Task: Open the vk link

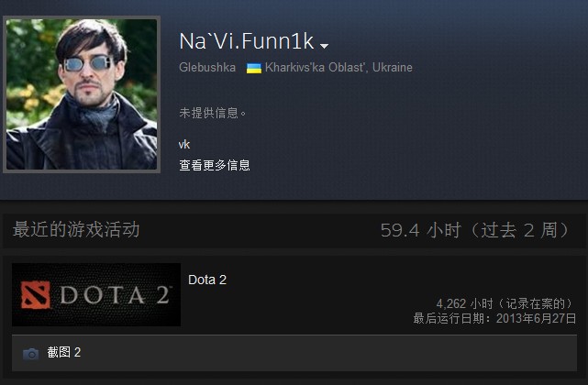Action: tap(184, 144)
